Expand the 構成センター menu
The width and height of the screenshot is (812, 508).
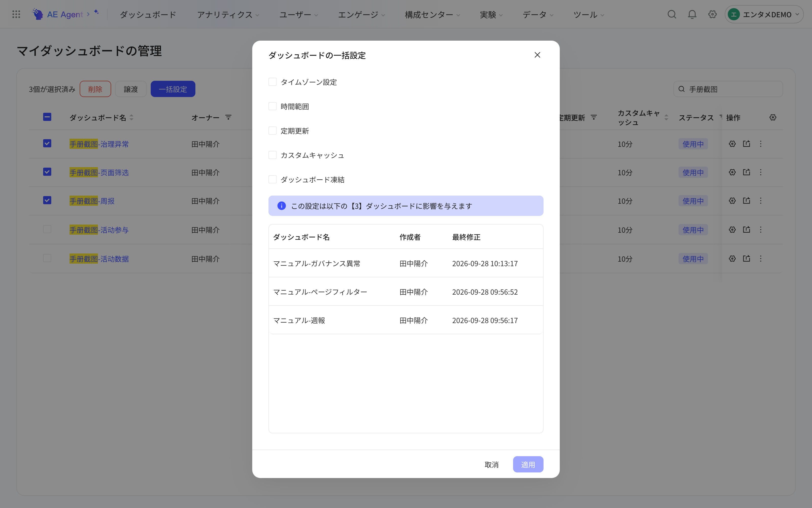click(432, 14)
